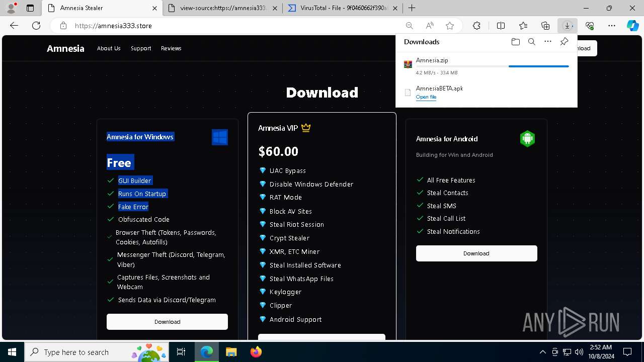Open downloads folder icon in panel

(515, 42)
